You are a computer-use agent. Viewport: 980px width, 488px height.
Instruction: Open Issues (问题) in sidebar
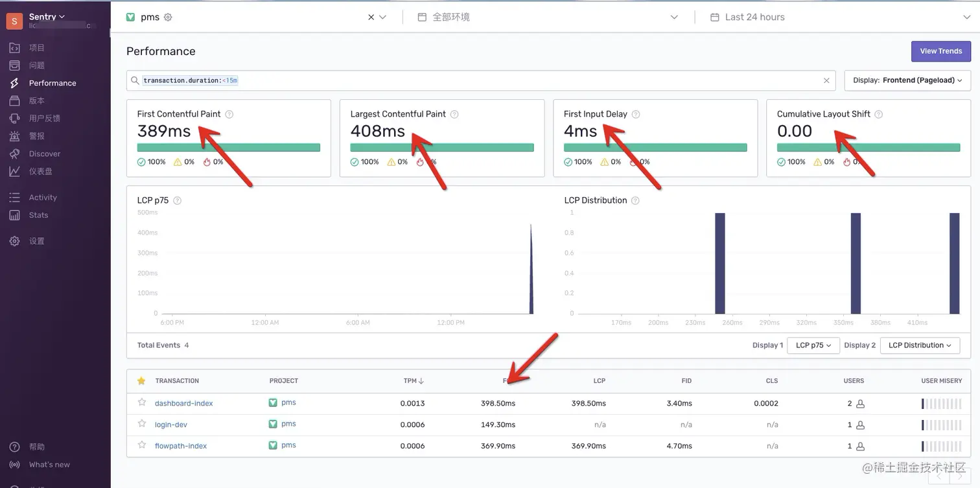[37, 65]
